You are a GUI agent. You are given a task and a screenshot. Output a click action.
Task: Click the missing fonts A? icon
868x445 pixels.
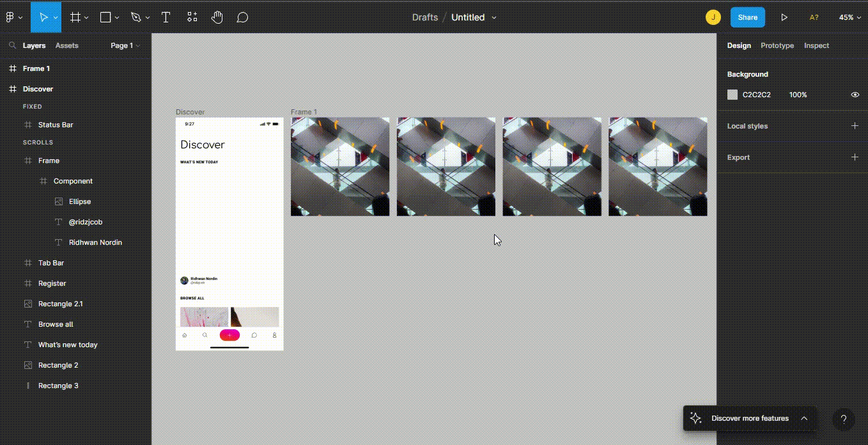(x=814, y=17)
